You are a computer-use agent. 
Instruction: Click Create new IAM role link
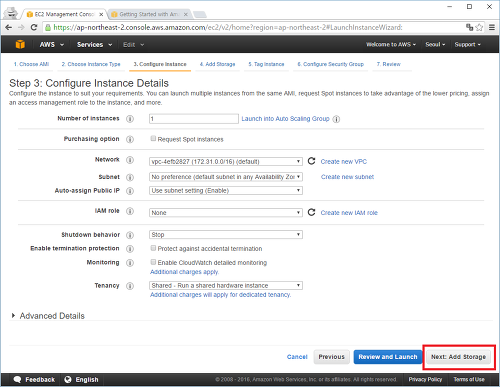[x=349, y=213]
